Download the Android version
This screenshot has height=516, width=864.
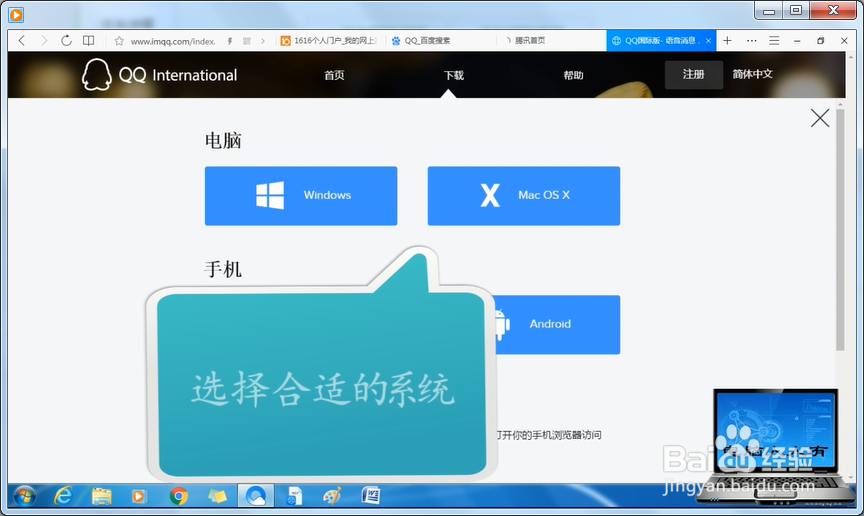[x=557, y=324]
